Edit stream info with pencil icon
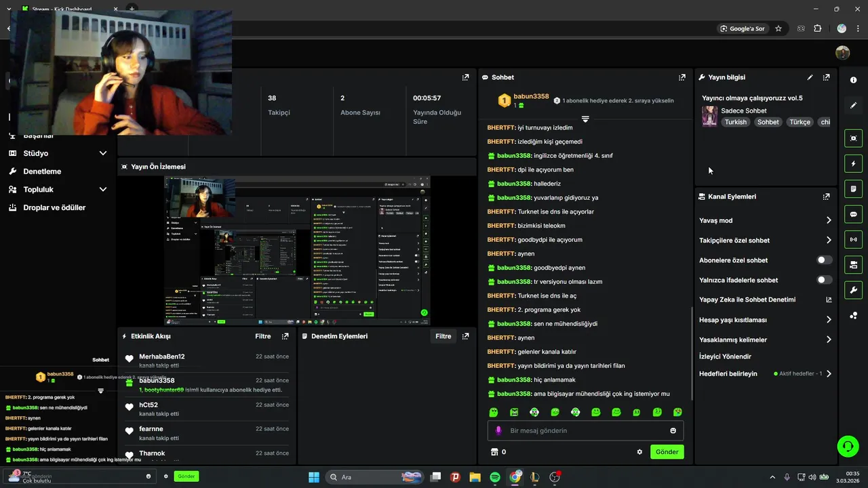Viewport: 868px width, 488px height. coord(810,77)
